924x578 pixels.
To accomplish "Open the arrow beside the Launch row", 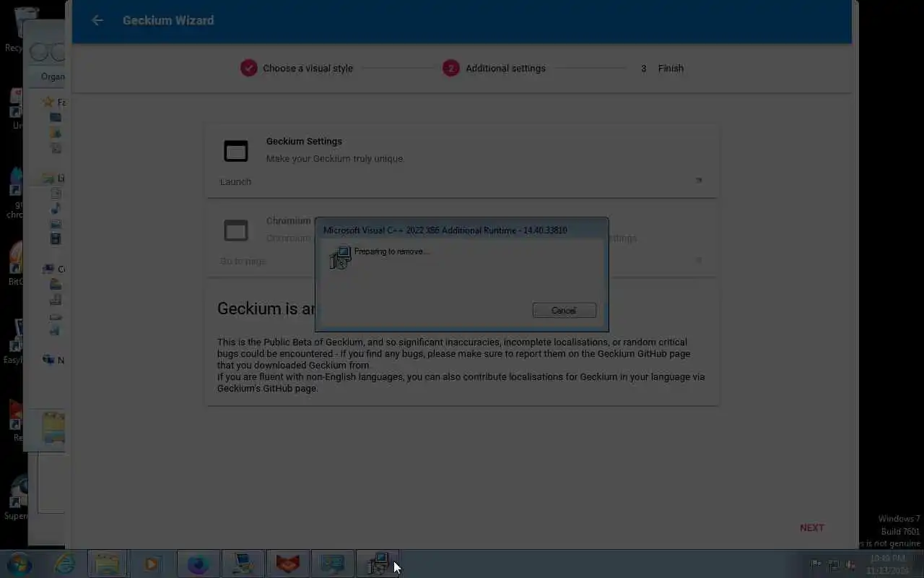I will pos(699,181).
